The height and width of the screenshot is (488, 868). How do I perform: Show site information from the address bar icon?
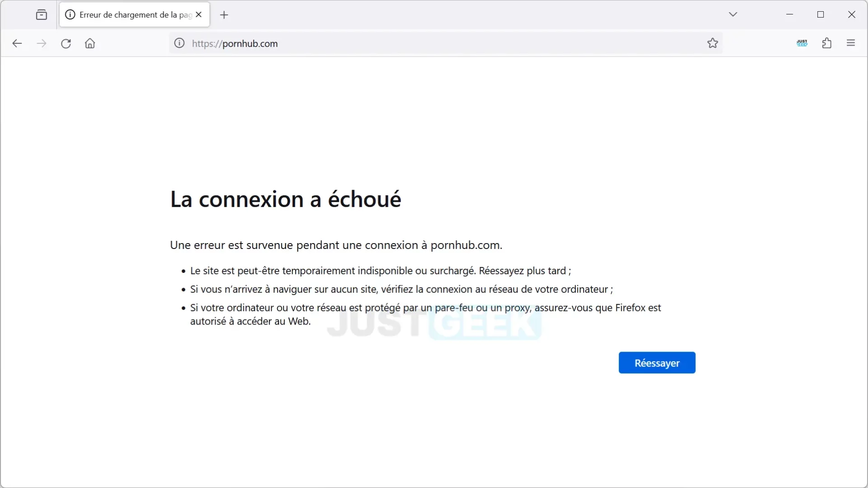(x=179, y=43)
